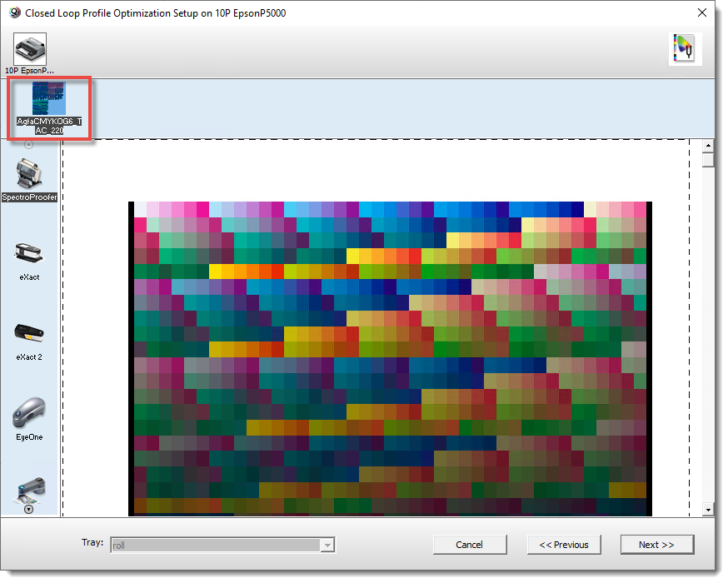
Task: Select the EyeOne spectrophotometer
Action: coord(29,412)
